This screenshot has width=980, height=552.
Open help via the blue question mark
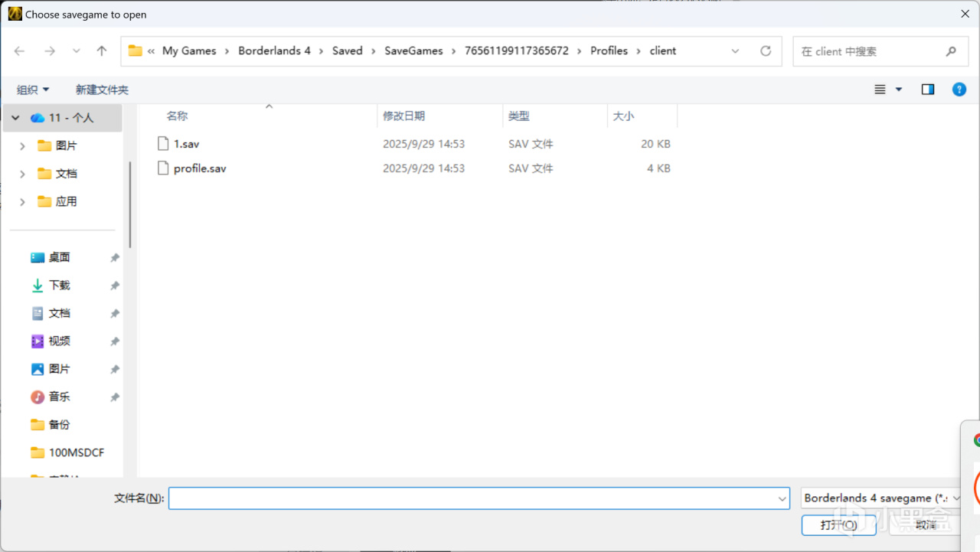(959, 90)
